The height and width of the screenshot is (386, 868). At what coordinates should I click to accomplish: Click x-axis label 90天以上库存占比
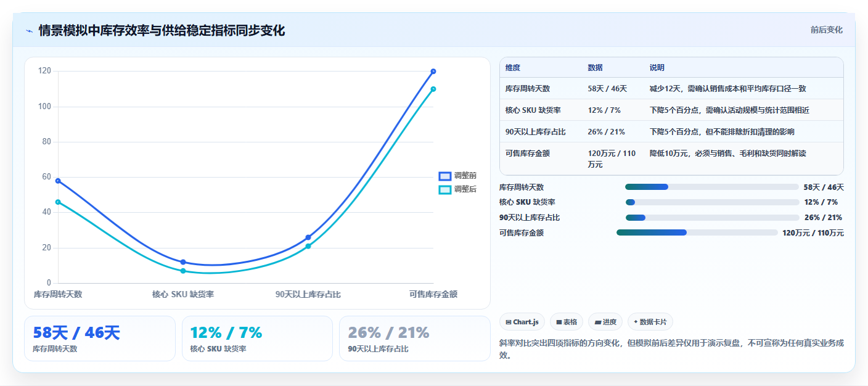click(308, 294)
